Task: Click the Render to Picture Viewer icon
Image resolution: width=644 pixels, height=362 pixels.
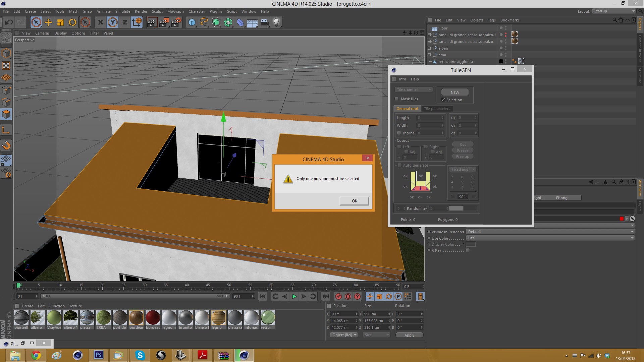Action: (164, 22)
